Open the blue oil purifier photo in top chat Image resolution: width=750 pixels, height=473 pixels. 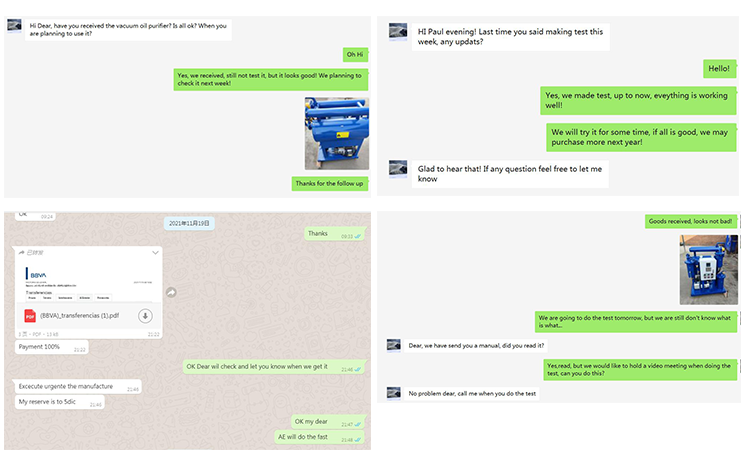(x=337, y=133)
